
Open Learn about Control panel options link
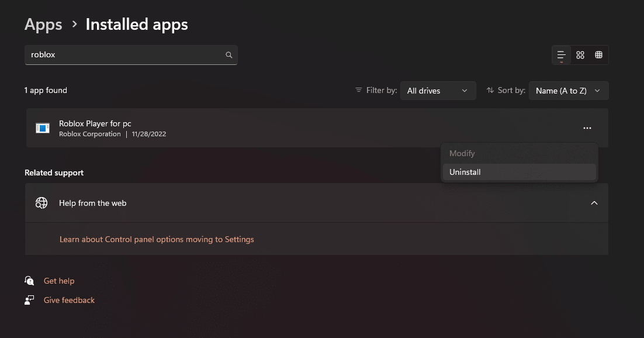pos(157,239)
